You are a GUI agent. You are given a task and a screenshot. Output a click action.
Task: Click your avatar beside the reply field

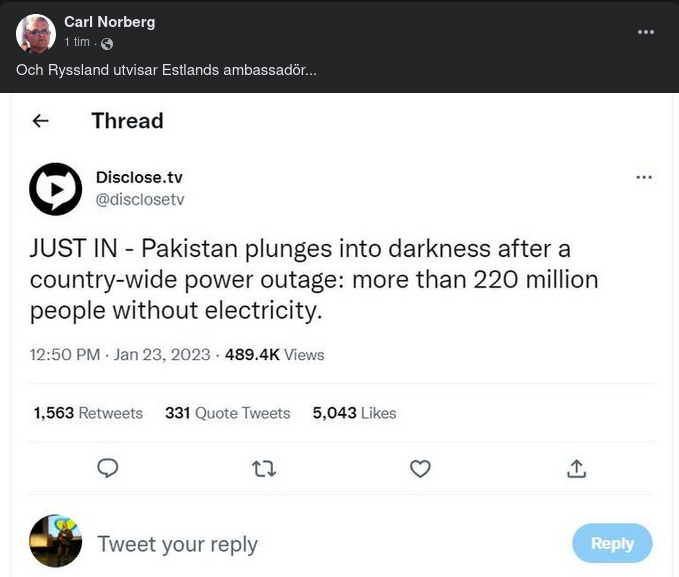[x=55, y=542]
